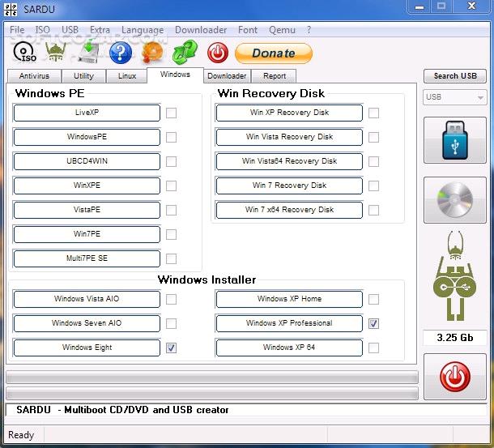Screen dimensions: 494x448
Task: Switch to the Utility tab
Action: [83, 76]
